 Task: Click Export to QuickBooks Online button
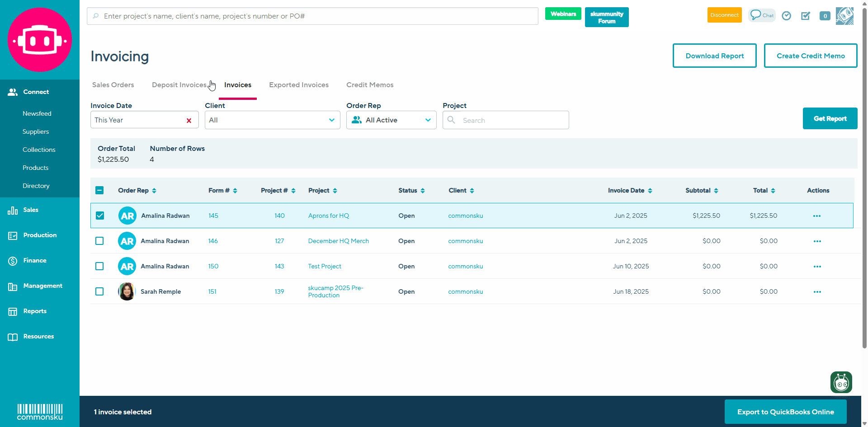pos(785,412)
